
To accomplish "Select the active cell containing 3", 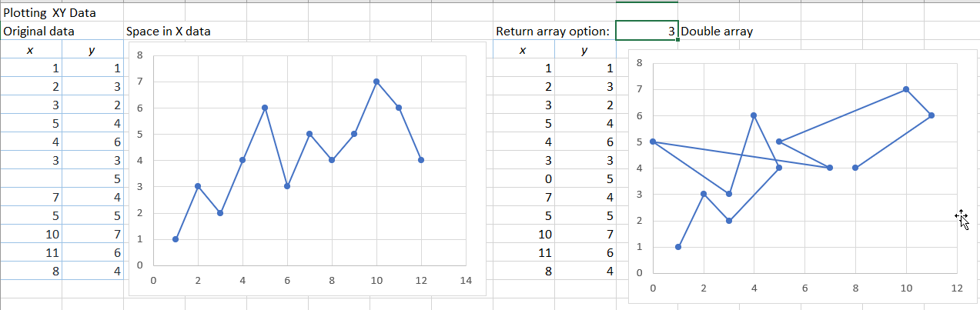I will [647, 32].
